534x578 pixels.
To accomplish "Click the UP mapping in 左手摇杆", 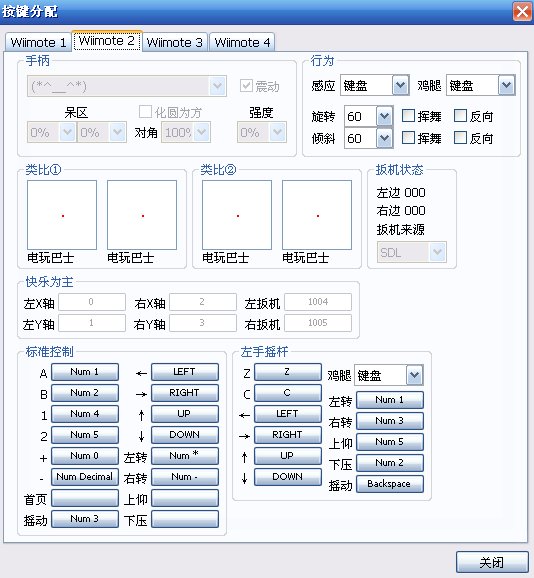I will coord(288,456).
